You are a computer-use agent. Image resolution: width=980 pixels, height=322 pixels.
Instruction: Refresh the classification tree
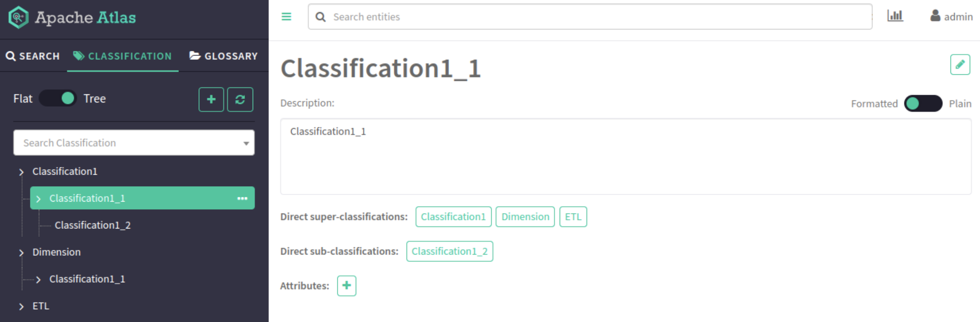(x=240, y=100)
